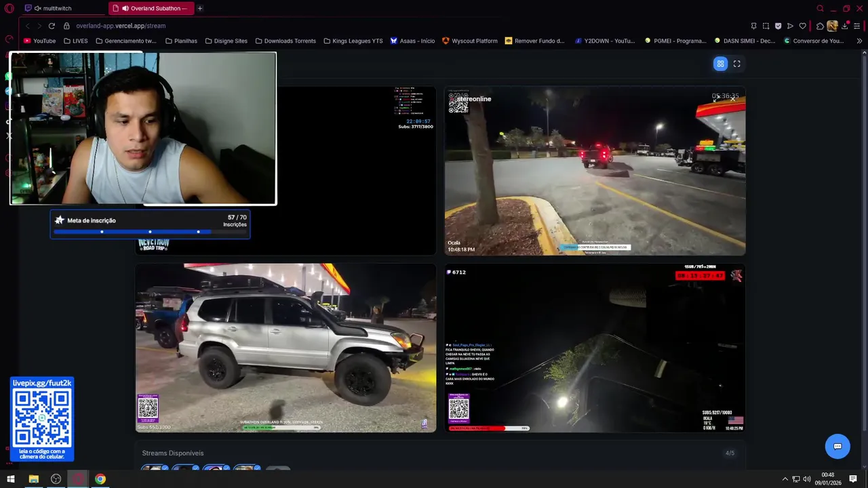Open the downloads icon

(845, 26)
